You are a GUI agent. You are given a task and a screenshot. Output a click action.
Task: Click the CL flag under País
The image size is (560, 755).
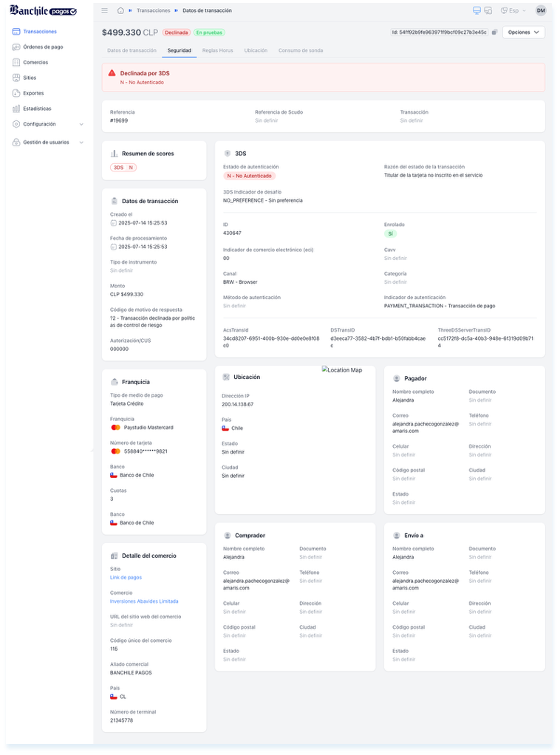[114, 697]
